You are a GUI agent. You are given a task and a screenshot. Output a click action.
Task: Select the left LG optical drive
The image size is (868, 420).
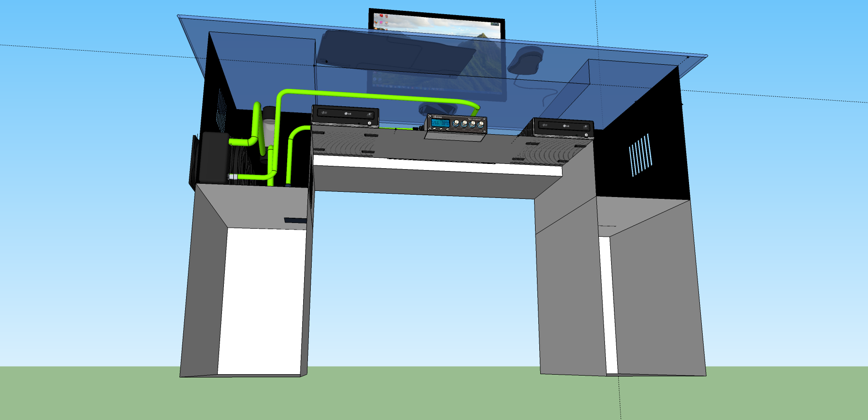[x=346, y=116]
